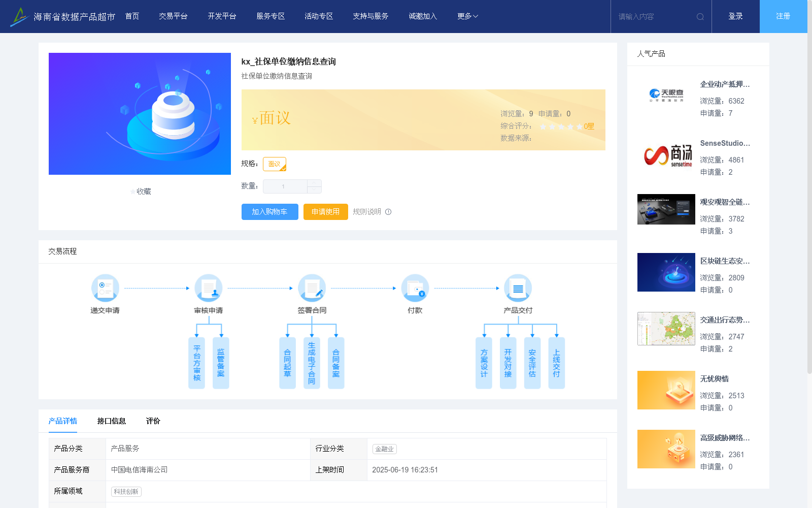Screen dimensions: 812x508
Task: Open the 观安观智全链 product thumbnail
Action: 666,209
